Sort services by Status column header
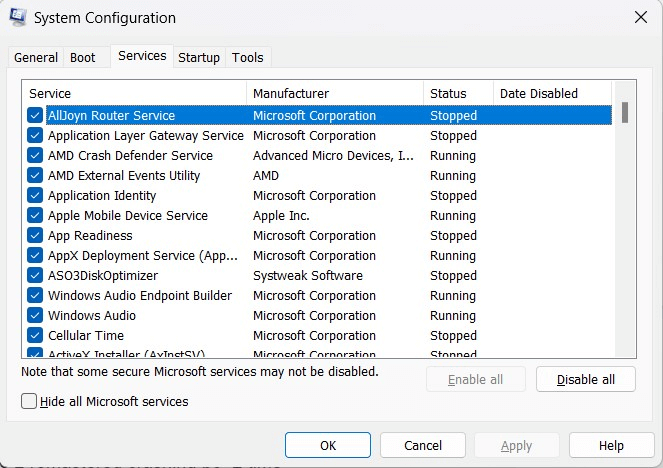663x468 pixels. [458, 93]
